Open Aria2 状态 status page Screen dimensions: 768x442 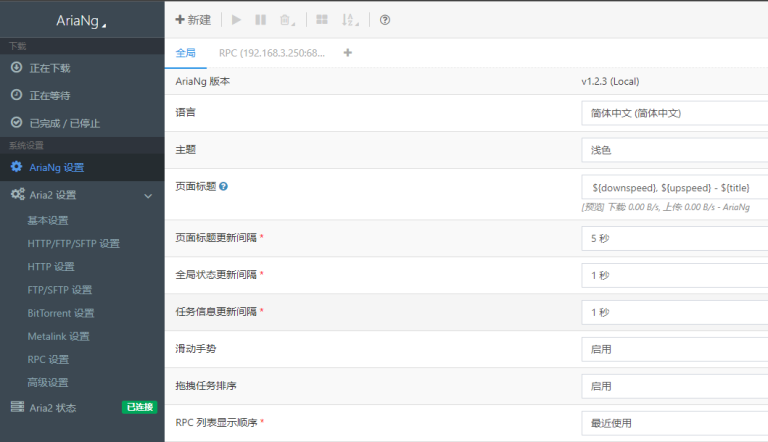tap(53, 408)
